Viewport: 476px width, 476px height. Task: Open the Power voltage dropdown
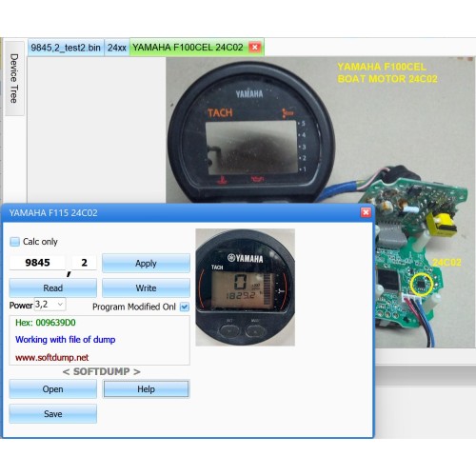click(x=50, y=305)
